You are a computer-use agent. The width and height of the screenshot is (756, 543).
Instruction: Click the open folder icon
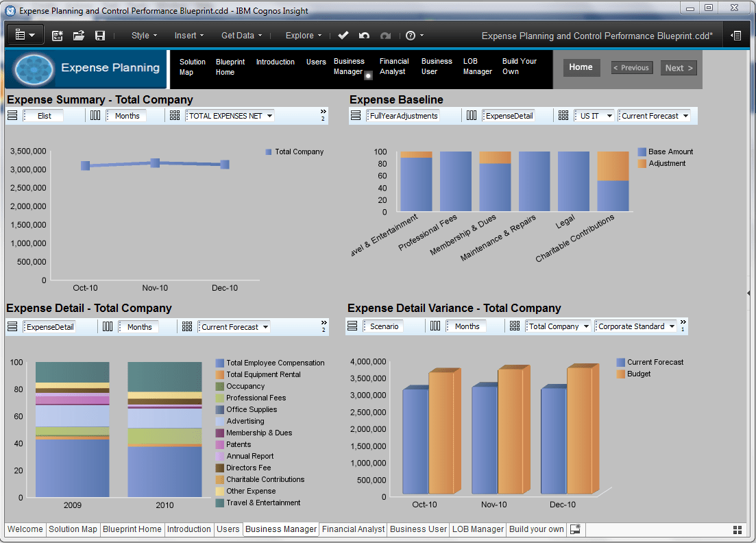[79, 36]
